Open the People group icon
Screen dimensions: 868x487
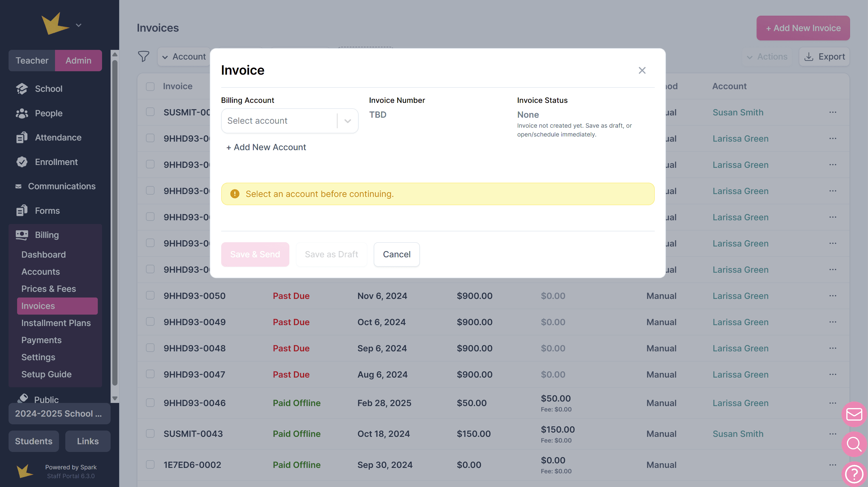[22, 113]
